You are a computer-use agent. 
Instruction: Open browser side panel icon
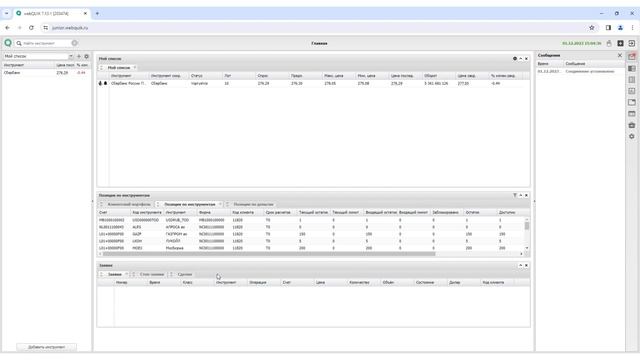click(608, 28)
